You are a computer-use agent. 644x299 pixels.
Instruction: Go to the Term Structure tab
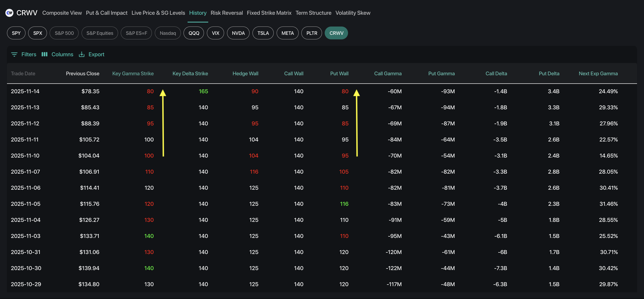coord(313,13)
